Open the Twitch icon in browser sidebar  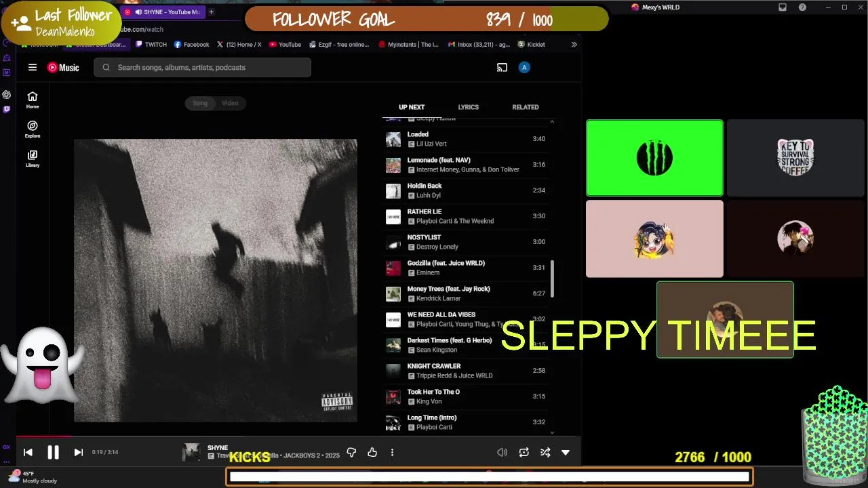coord(7,109)
